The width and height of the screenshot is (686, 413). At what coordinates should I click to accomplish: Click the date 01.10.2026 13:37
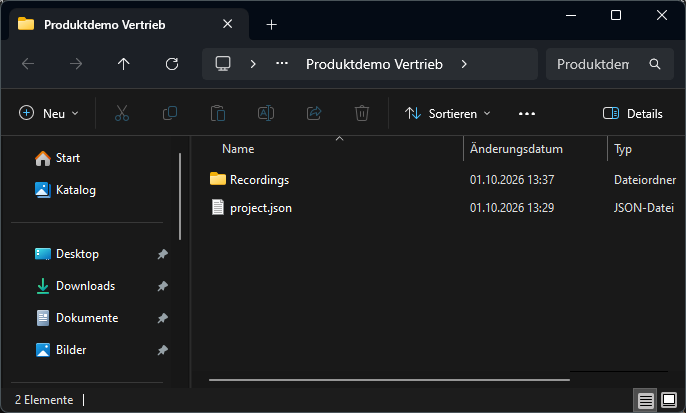pos(512,180)
